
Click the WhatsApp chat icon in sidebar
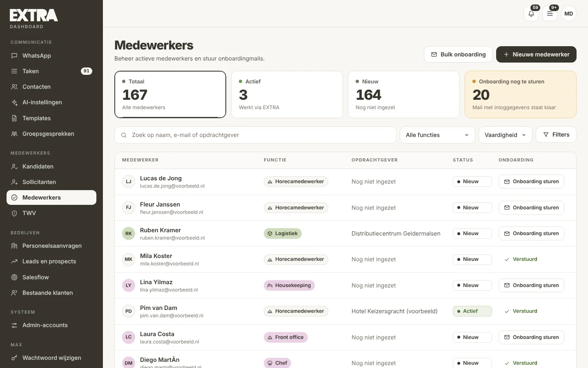[14, 56]
